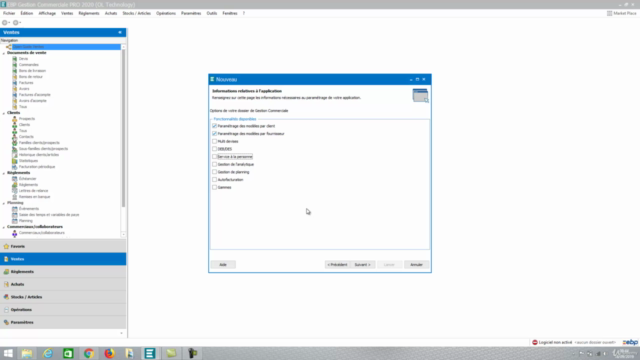Uncheck Paramétrage des modèles par client
Image resolution: width=640 pixels, height=360 pixels.
click(214, 126)
